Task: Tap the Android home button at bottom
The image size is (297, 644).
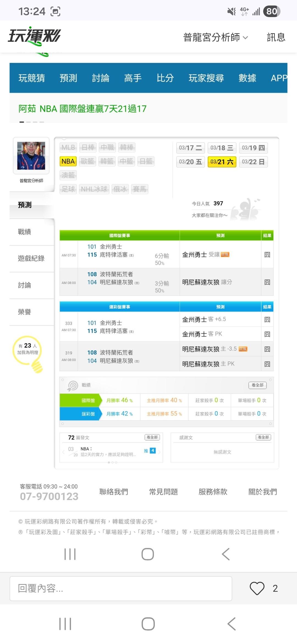Action: 148,624
